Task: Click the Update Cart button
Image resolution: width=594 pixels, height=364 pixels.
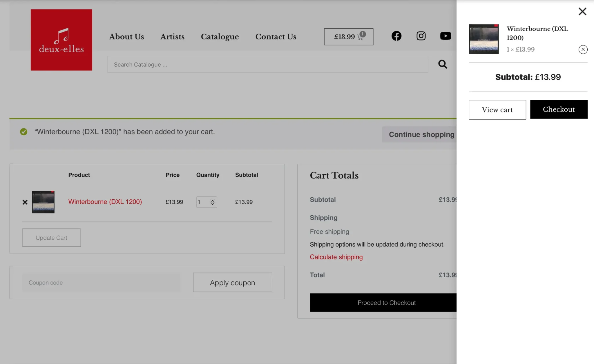Action: [51, 238]
